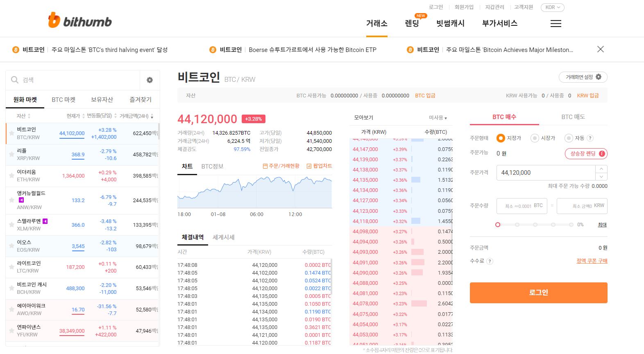Click Bitcoin icon beside 'Bitcoin Achieves Major Mileston' news
Screen dimensions: 644x354
[x=410, y=50]
